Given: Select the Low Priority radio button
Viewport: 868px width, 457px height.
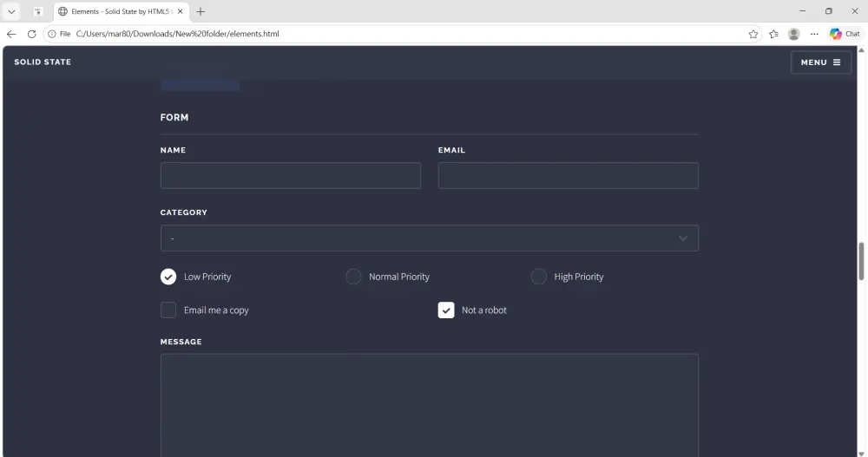Looking at the screenshot, I should (168, 277).
